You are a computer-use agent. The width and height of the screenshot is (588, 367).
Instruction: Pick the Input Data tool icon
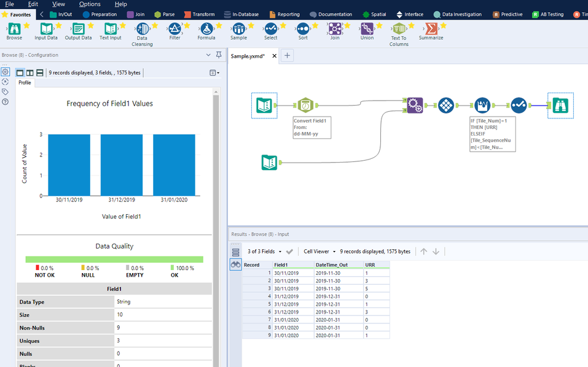[46, 29]
